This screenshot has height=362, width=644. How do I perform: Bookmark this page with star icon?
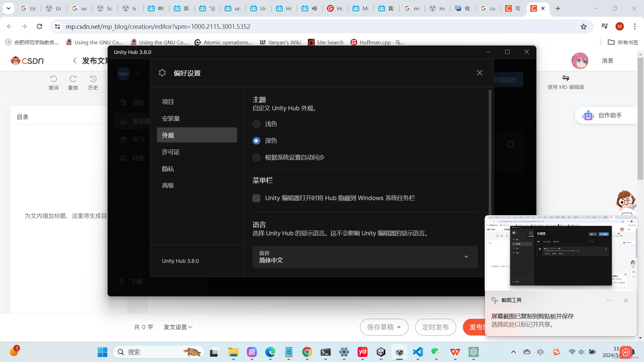tap(584, 26)
